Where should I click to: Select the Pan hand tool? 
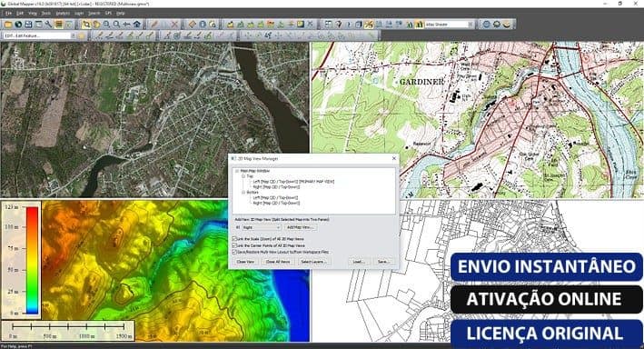tap(96, 25)
